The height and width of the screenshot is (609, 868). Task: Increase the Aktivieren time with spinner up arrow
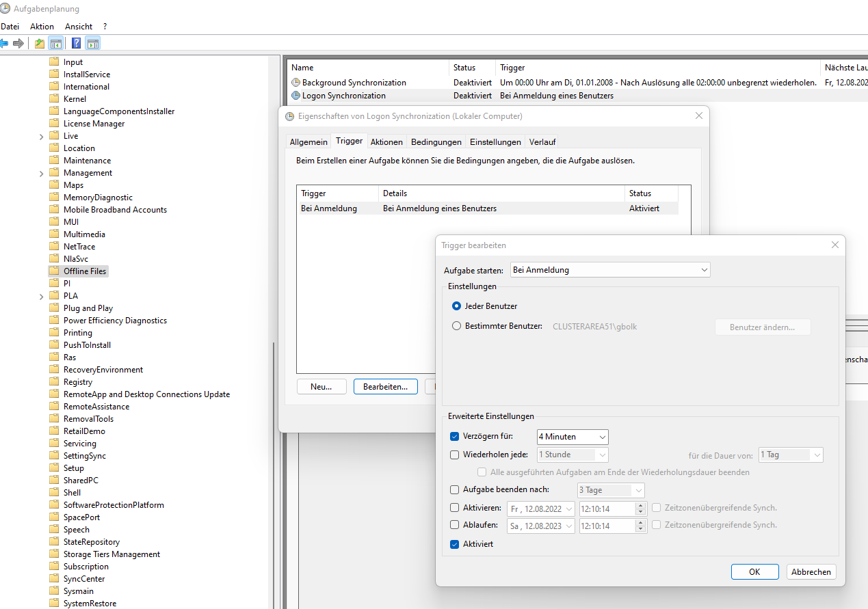tap(640, 505)
